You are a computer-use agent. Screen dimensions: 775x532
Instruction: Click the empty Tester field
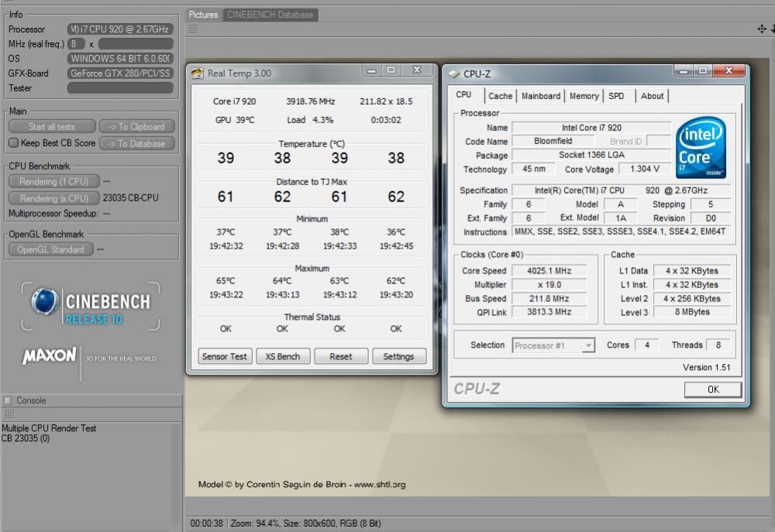[x=120, y=88]
